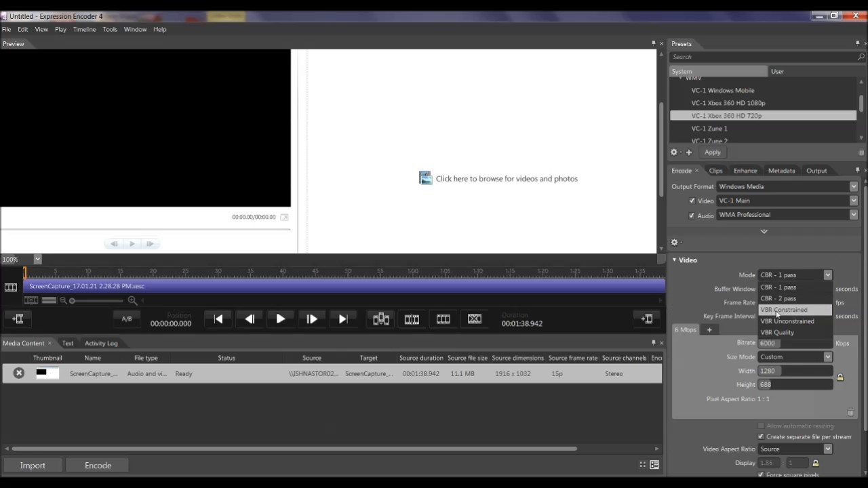Open the WMA Professional audio dropdown
Viewport: 868px width, 488px height.
pyautogui.click(x=787, y=215)
